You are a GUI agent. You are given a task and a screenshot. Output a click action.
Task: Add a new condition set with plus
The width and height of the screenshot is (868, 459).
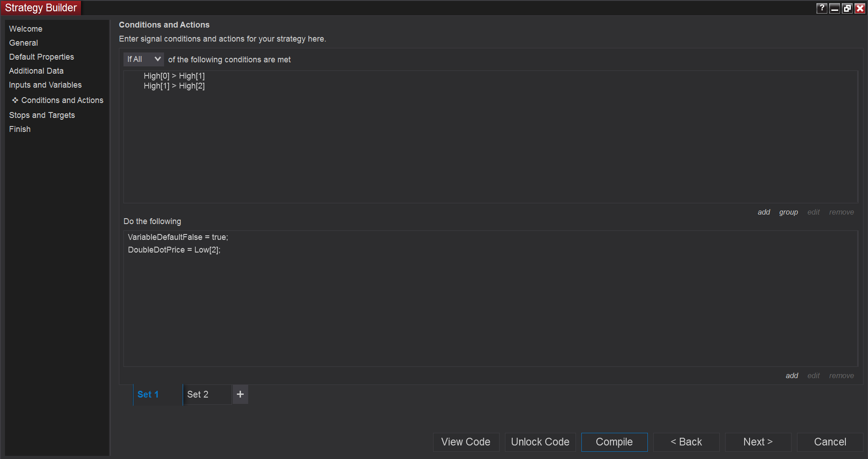[240, 394]
